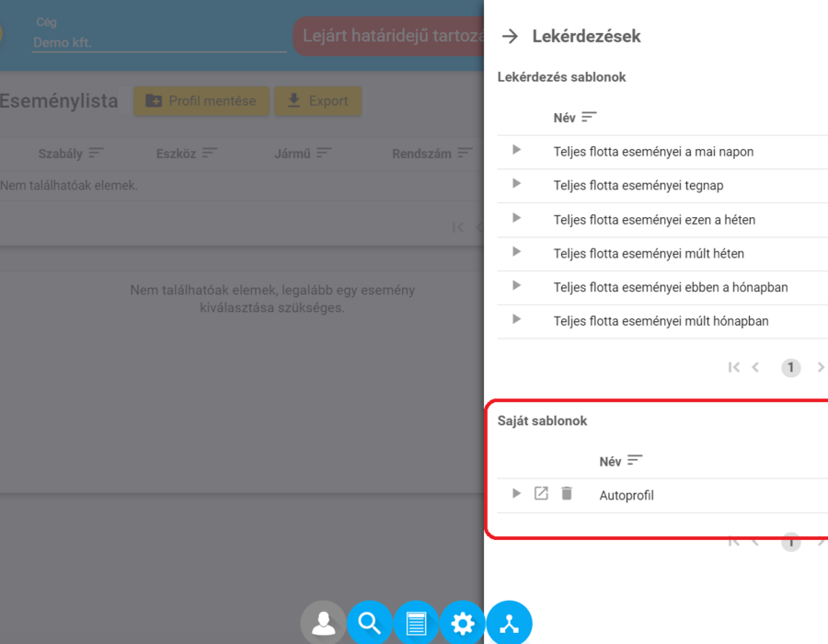This screenshot has height=644, width=828.
Task: Run 'Teljes flotta eseményei tegnap' template
Action: [516, 184]
